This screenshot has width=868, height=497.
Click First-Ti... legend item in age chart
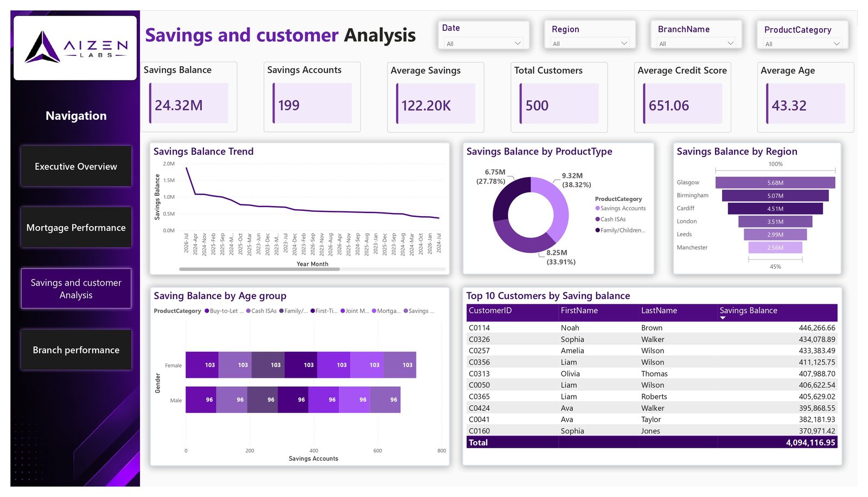click(324, 311)
